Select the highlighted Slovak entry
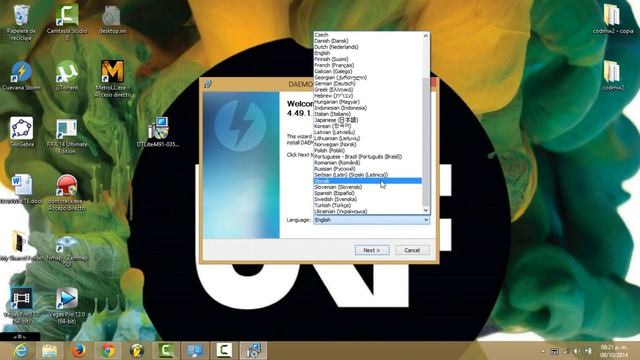The image size is (640, 360). point(367,181)
